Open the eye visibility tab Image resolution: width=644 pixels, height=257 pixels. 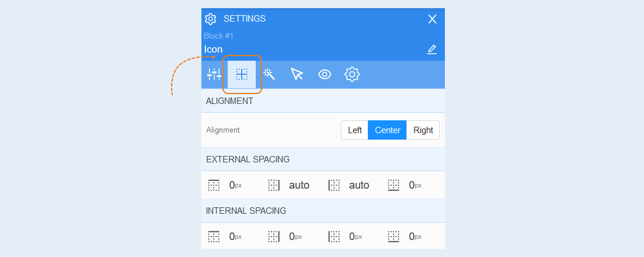pos(325,74)
